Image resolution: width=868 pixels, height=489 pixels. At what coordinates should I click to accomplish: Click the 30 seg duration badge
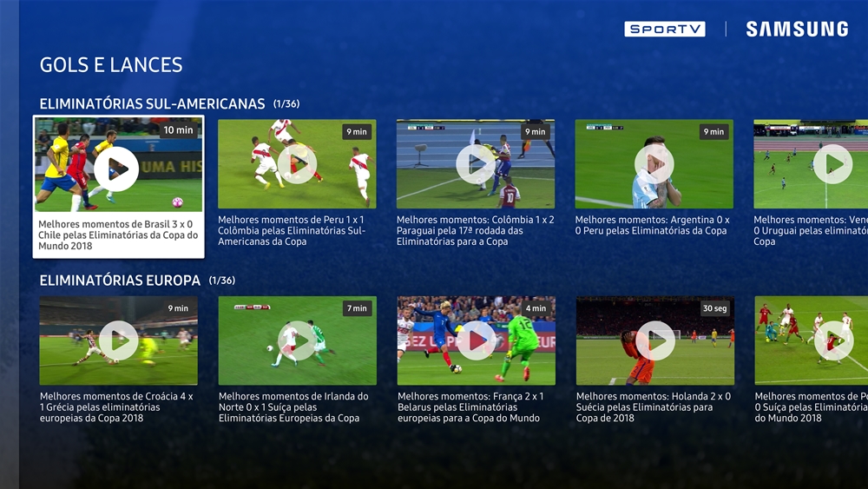click(x=714, y=308)
